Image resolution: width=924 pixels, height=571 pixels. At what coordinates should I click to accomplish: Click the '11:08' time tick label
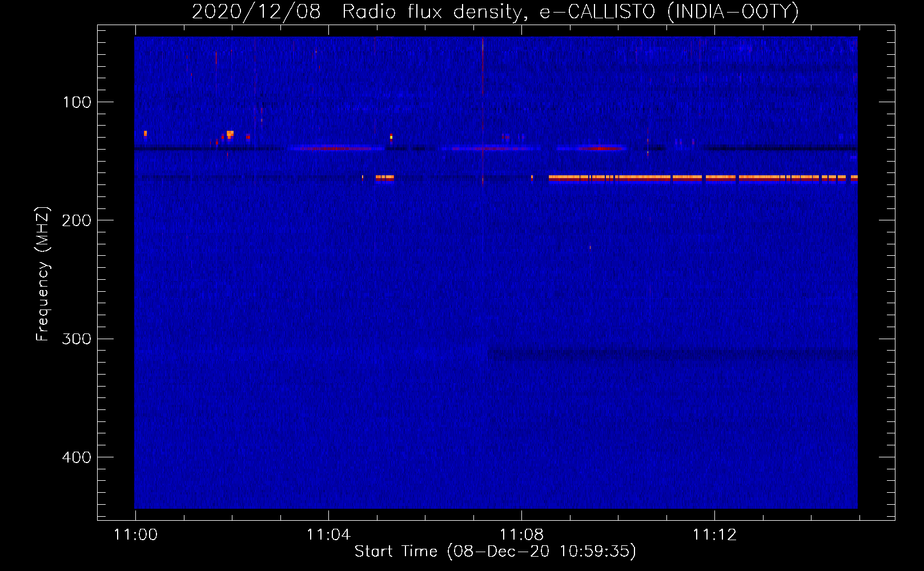pos(521,535)
